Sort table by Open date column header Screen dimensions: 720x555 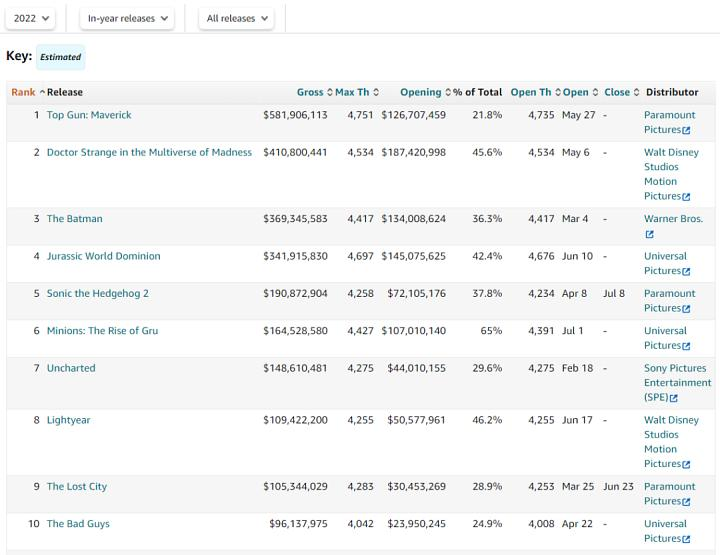tap(575, 92)
